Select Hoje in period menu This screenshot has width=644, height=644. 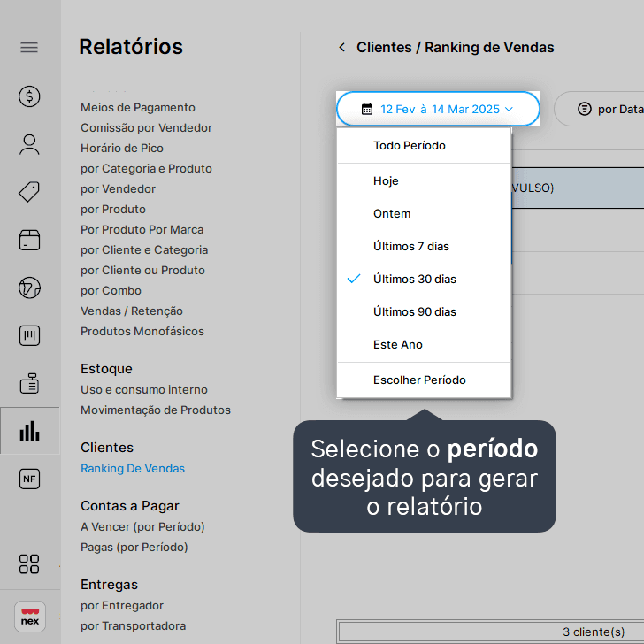[x=424, y=180]
